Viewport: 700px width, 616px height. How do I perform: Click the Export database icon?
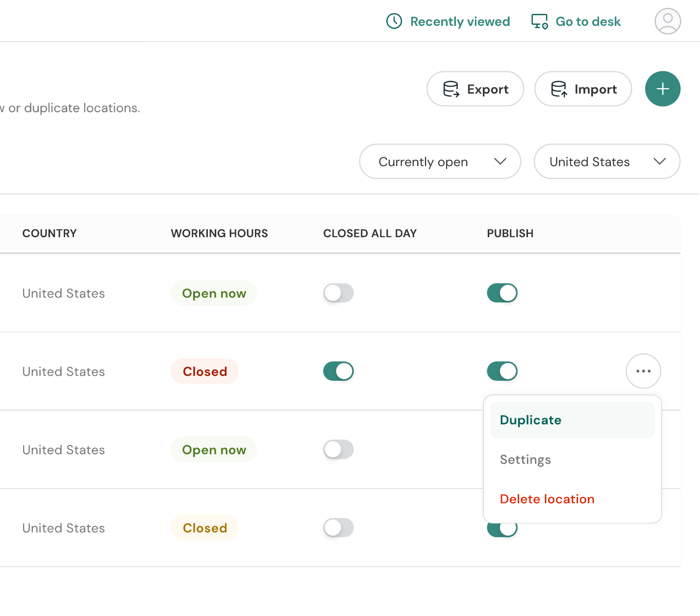(x=451, y=89)
